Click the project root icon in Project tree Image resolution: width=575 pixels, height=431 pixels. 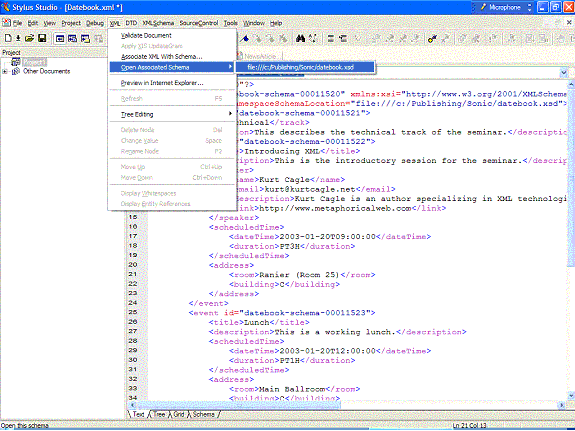(x=15, y=62)
